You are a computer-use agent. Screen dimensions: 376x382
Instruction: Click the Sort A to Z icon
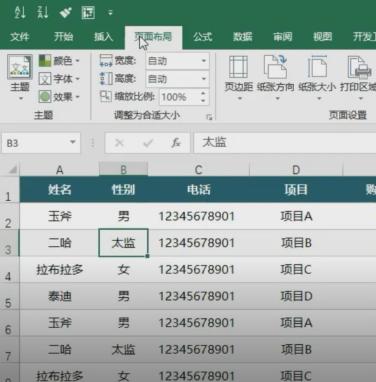coord(20,13)
